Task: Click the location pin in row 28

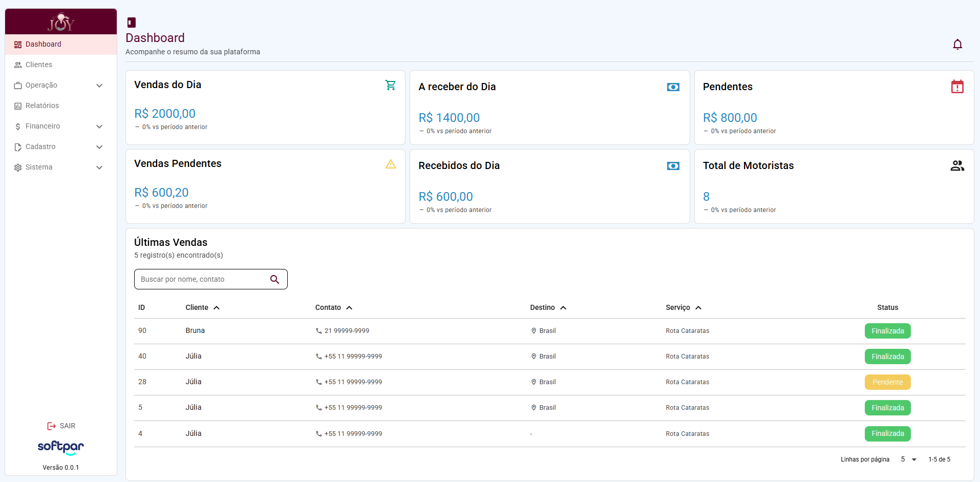Action: click(534, 382)
